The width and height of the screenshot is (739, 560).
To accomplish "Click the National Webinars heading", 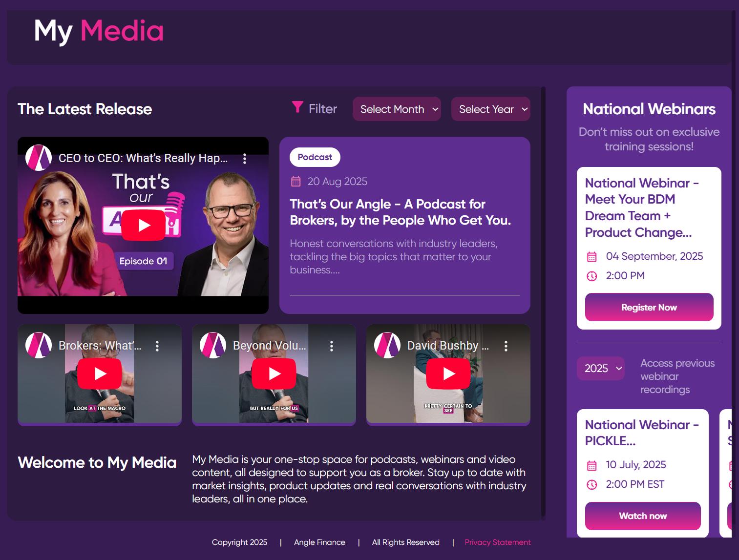I will [x=649, y=109].
